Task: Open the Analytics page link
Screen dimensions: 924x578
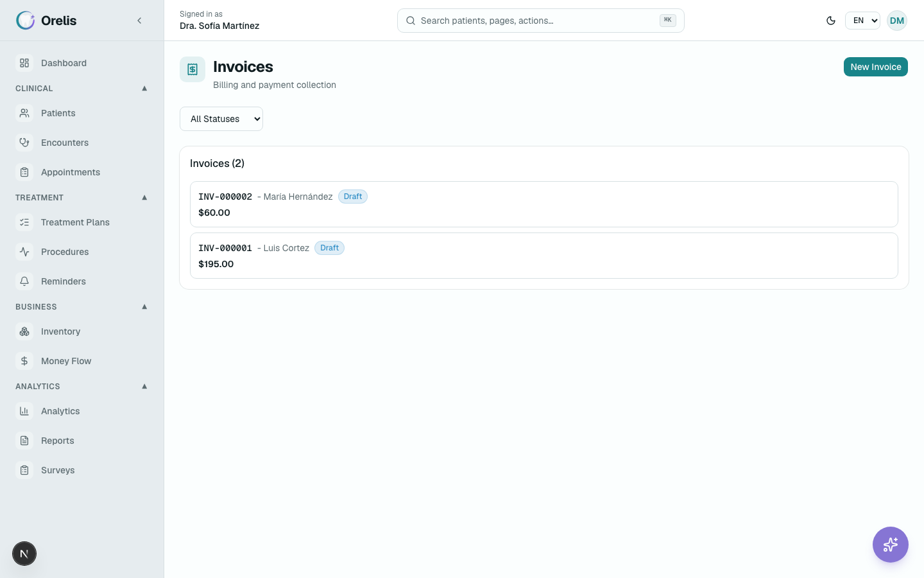Action: pos(81,411)
